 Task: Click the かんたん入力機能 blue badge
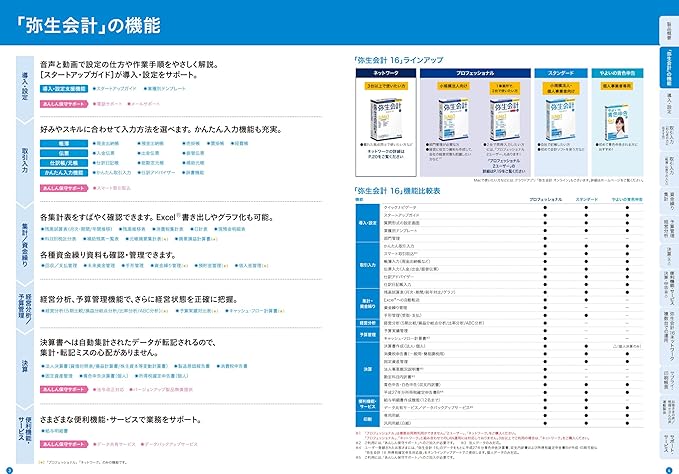[x=64, y=172]
